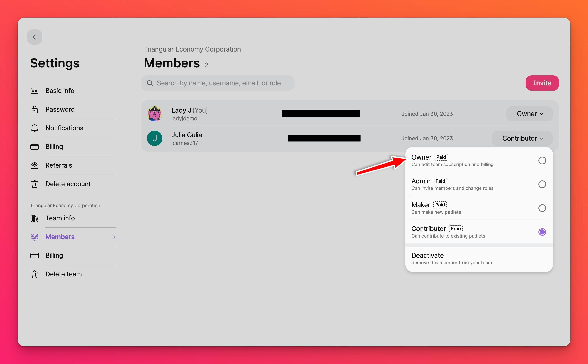Click the magnifier icon in search bar
588x364 pixels.
click(x=150, y=83)
